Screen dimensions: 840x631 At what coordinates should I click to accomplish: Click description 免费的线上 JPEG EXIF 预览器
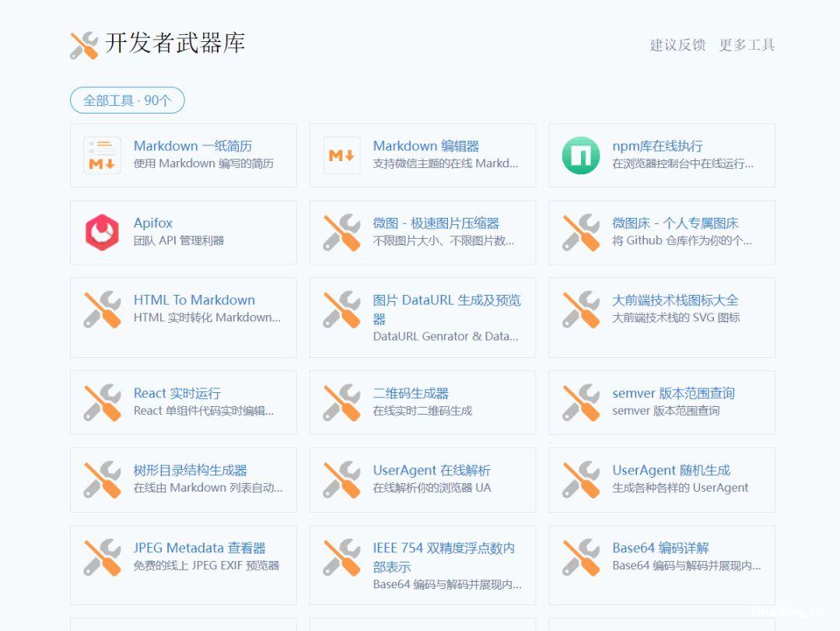(206, 565)
